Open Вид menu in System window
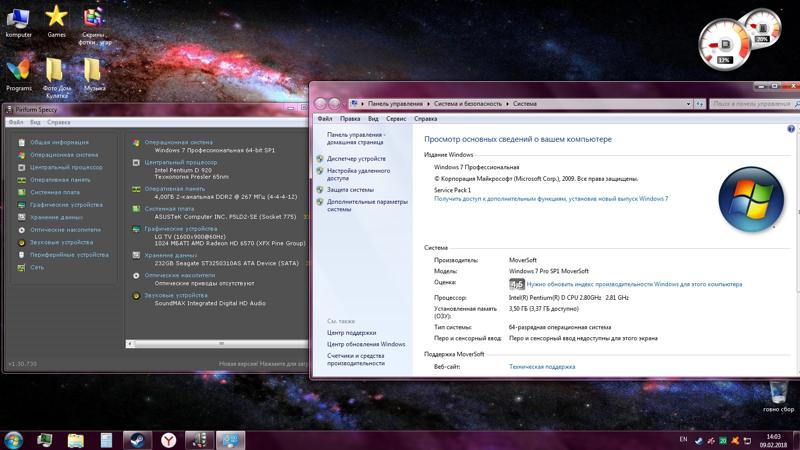The height and width of the screenshot is (450, 800). [x=373, y=119]
